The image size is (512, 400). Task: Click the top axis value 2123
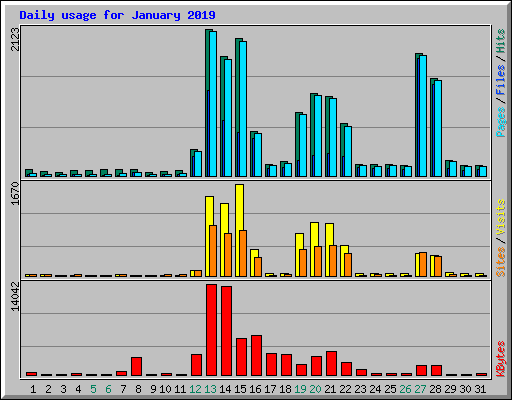(15, 39)
